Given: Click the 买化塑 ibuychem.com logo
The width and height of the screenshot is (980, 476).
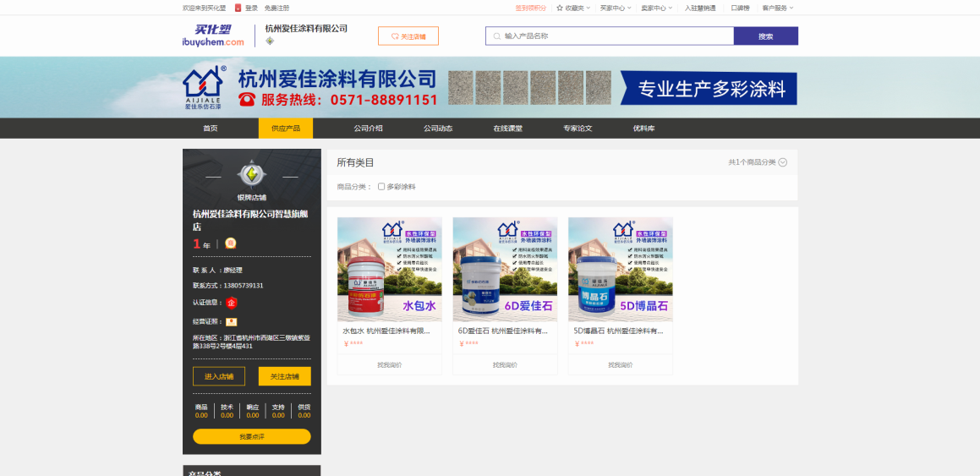Looking at the screenshot, I should tap(212, 36).
